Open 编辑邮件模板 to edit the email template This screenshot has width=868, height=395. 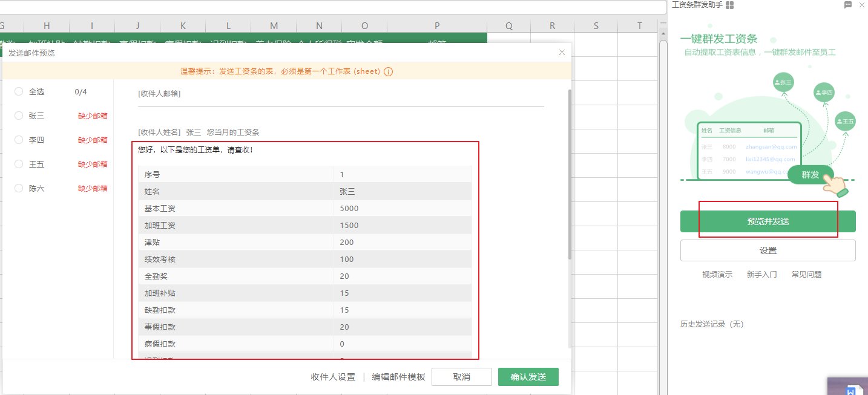click(399, 376)
